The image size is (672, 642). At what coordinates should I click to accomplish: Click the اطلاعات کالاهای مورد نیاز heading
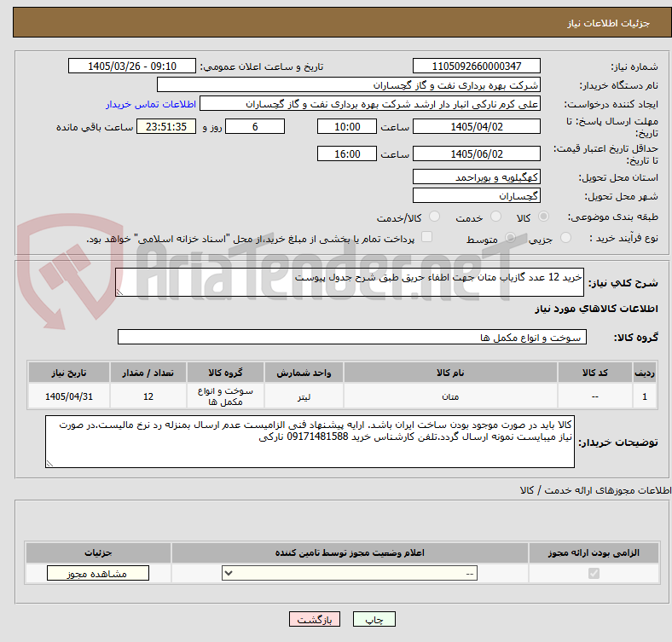point(596,309)
